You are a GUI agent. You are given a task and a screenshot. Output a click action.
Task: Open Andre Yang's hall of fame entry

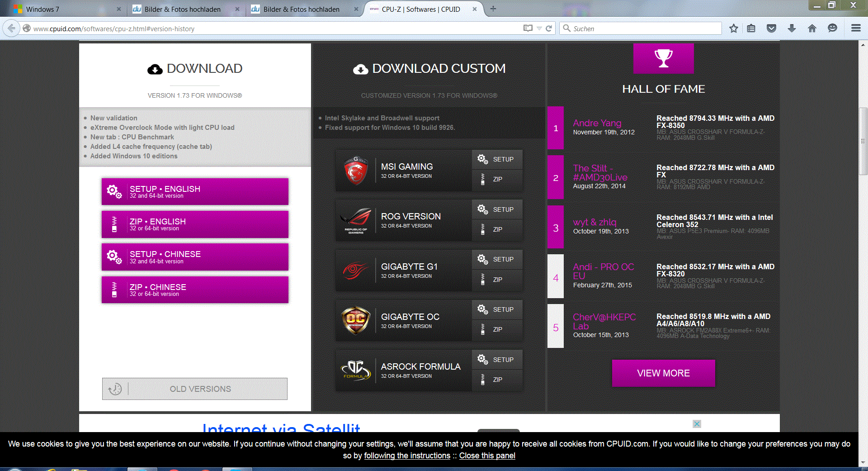[597, 123]
